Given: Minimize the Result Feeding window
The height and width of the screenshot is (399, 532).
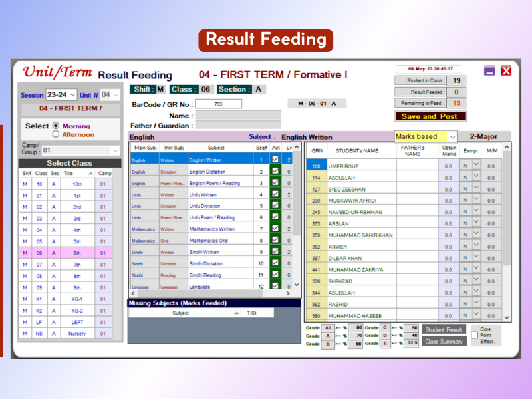Looking at the screenshot, I should pyautogui.click(x=489, y=70).
